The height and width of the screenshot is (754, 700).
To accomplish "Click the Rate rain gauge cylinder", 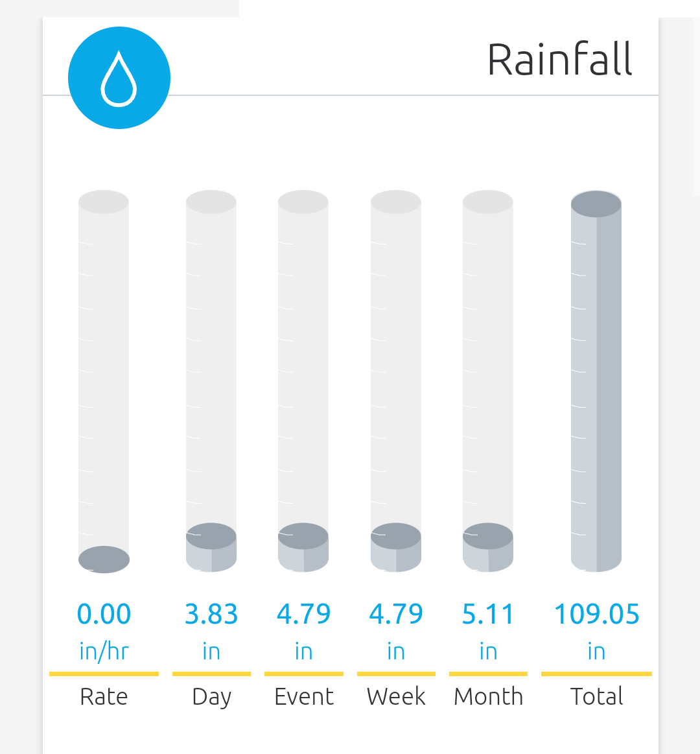I will pyautogui.click(x=104, y=381).
